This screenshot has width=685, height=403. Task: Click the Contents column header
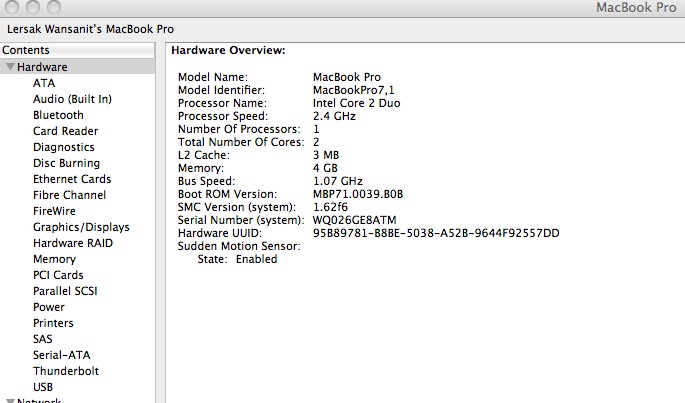77,50
